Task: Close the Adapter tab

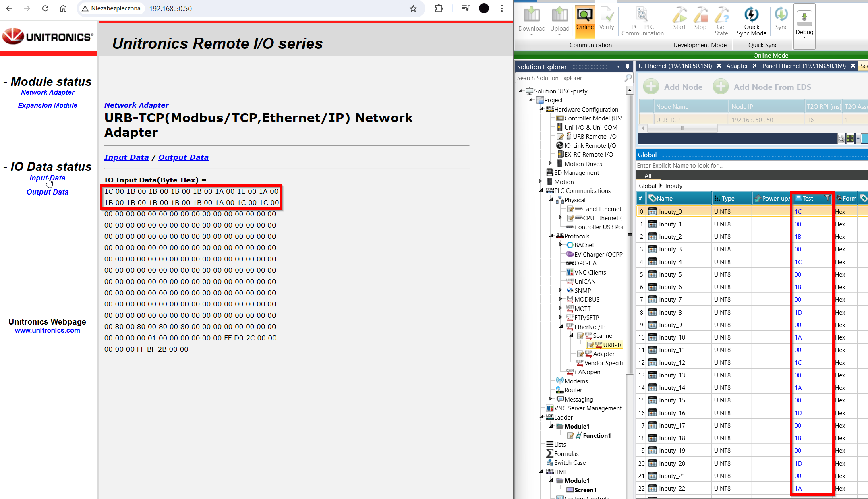Action: click(754, 66)
